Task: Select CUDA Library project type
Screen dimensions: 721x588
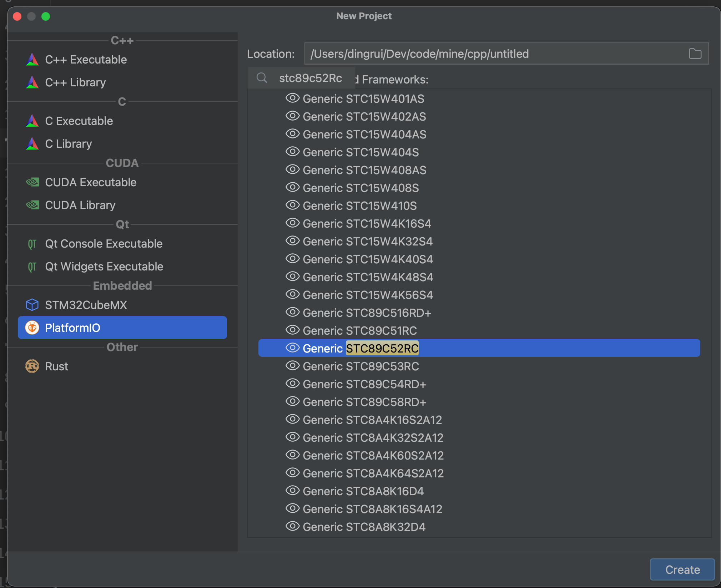Action: 80,205
